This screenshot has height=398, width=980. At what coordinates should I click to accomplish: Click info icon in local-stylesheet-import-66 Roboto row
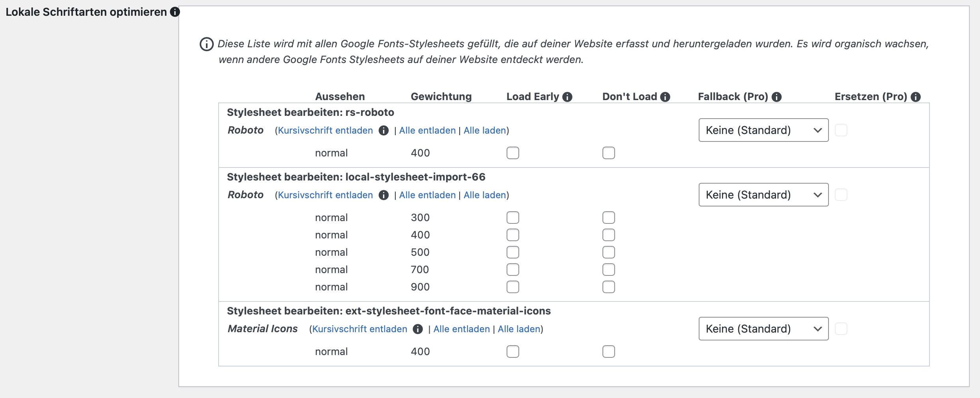pyautogui.click(x=383, y=195)
